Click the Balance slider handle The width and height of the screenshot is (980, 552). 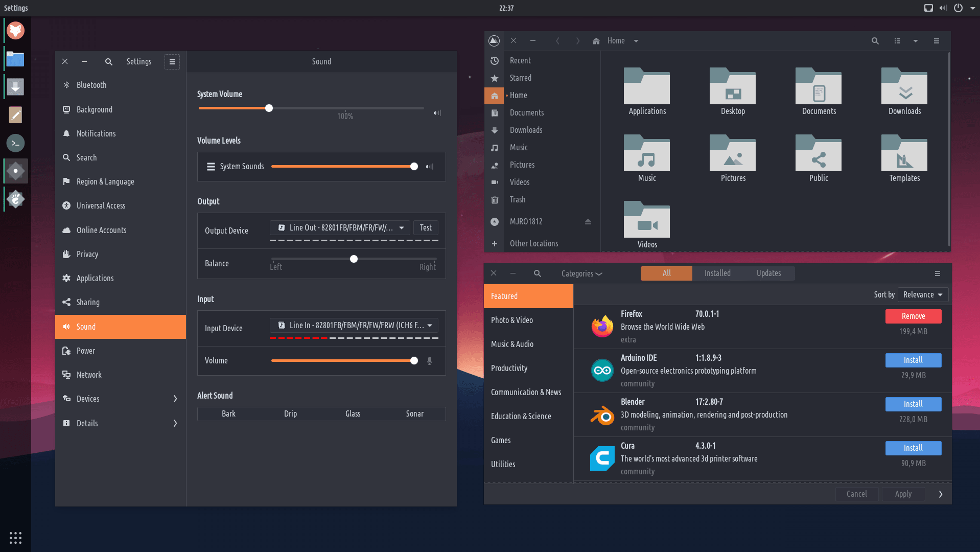354,259
